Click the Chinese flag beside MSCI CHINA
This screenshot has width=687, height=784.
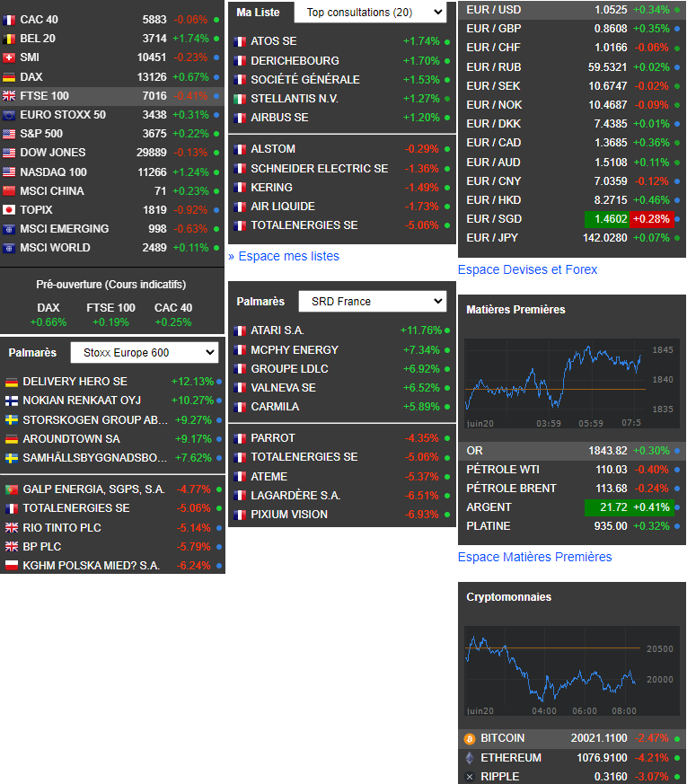pyautogui.click(x=9, y=191)
